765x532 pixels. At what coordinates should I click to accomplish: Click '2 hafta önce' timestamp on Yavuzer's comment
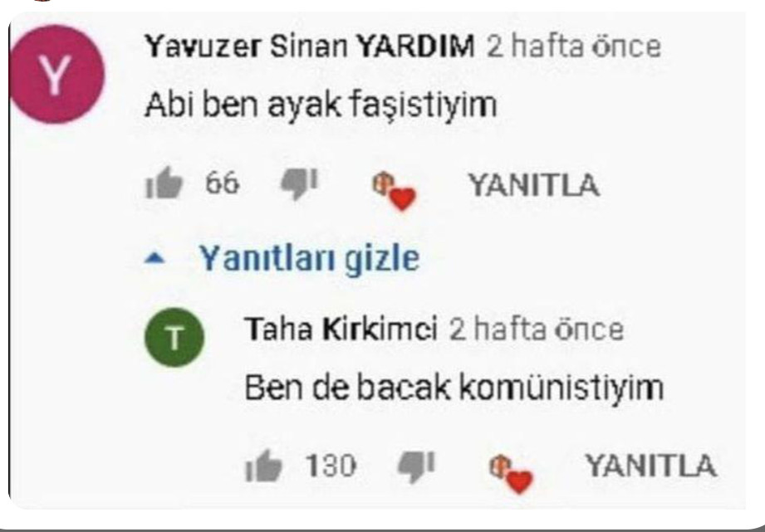[x=573, y=46]
